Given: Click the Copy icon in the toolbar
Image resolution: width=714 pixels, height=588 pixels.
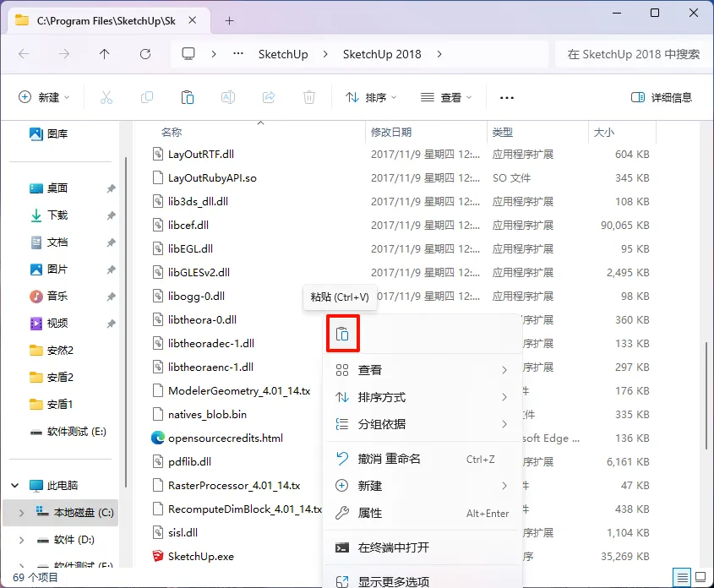Looking at the screenshot, I should [x=147, y=97].
